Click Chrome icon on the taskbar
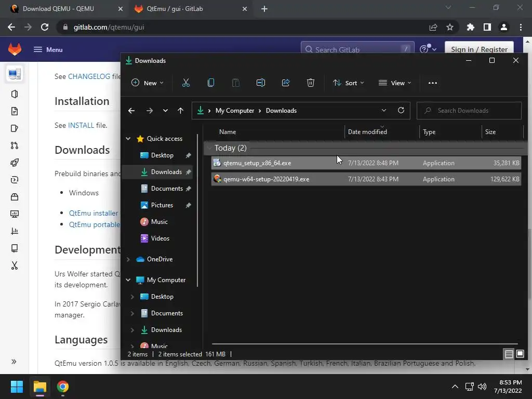Viewport: 532px width, 399px height. tap(63, 387)
